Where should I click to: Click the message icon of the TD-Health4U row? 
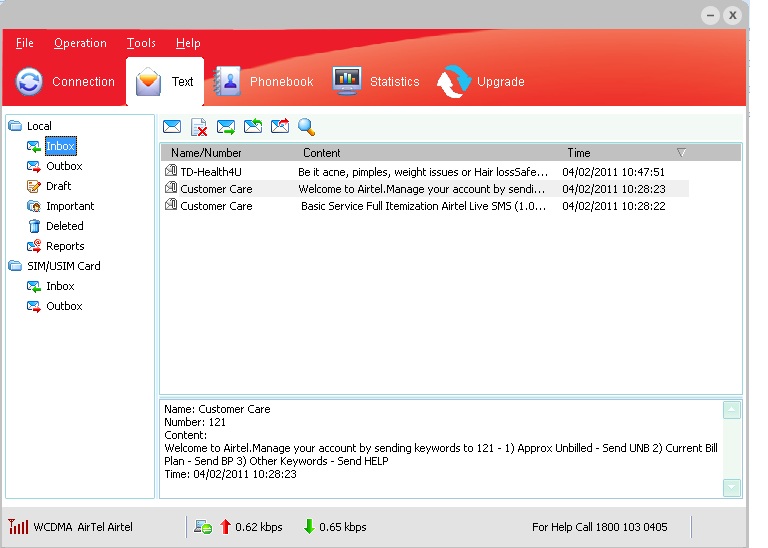171,170
